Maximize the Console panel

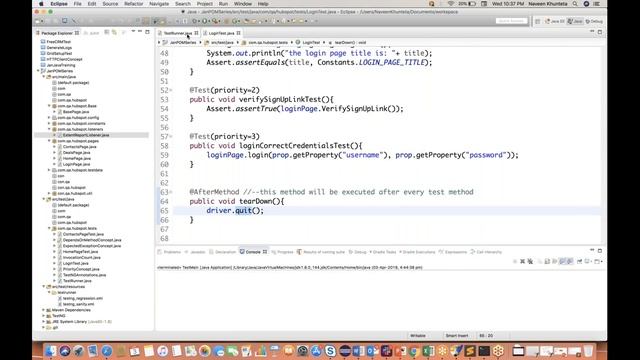click(x=600, y=251)
